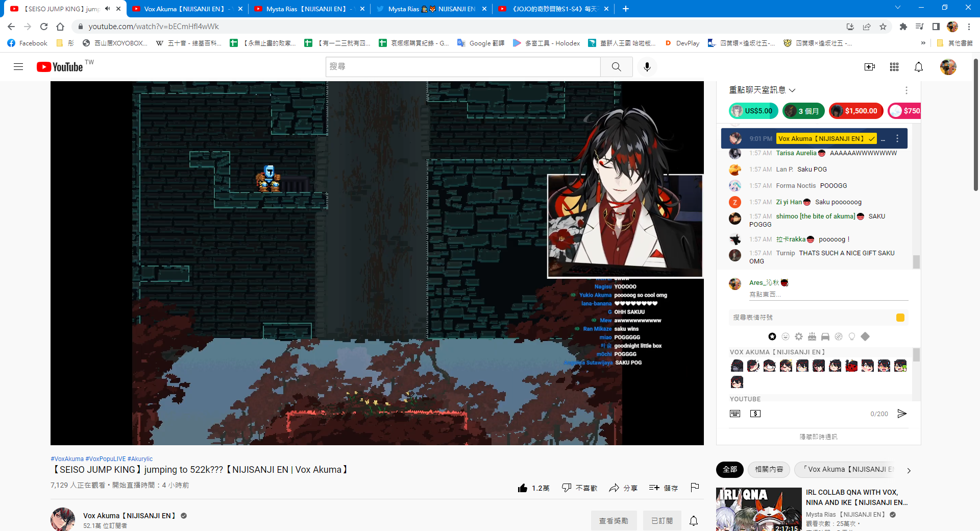
Task: Dislike the video with 不喜歡
Action: click(579, 488)
